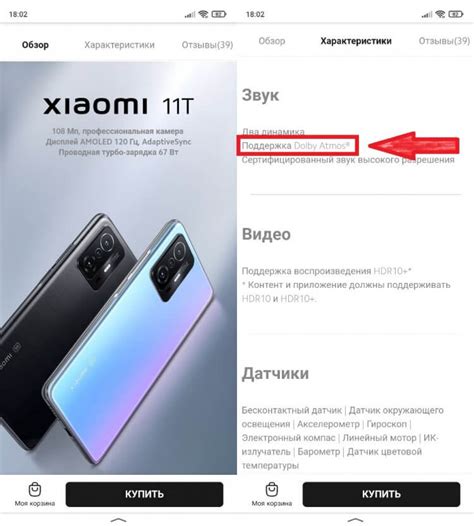The height and width of the screenshot is (526, 474).
Task: Open Отзывы(39) tab on right screen
Action: pyautogui.click(x=444, y=41)
